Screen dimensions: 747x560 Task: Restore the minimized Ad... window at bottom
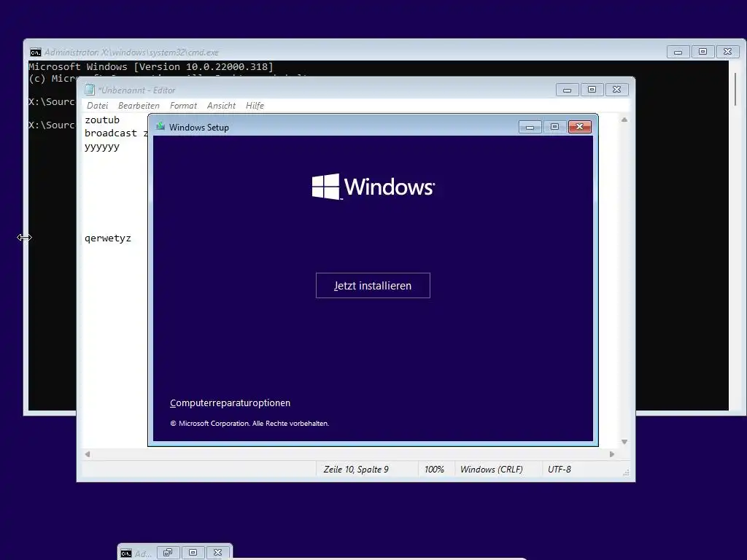pyautogui.click(x=168, y=553)
